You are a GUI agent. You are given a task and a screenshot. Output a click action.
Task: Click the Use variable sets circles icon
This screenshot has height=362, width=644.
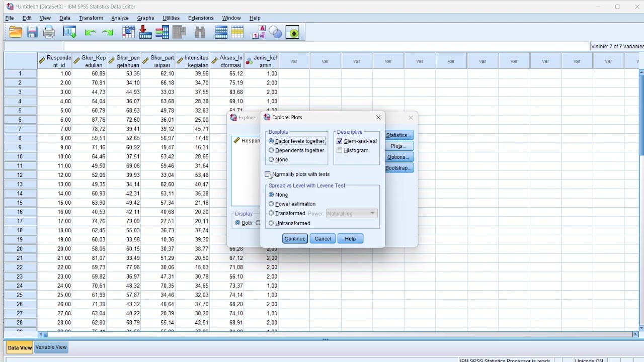pyautogui.click(x=276, y=33)
